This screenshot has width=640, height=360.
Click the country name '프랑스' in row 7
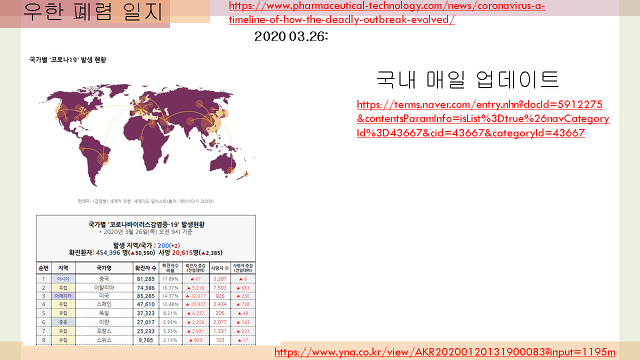point(104,331)
